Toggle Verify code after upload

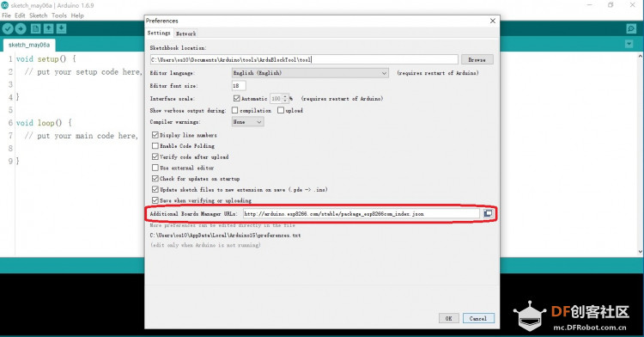(155, 156)
